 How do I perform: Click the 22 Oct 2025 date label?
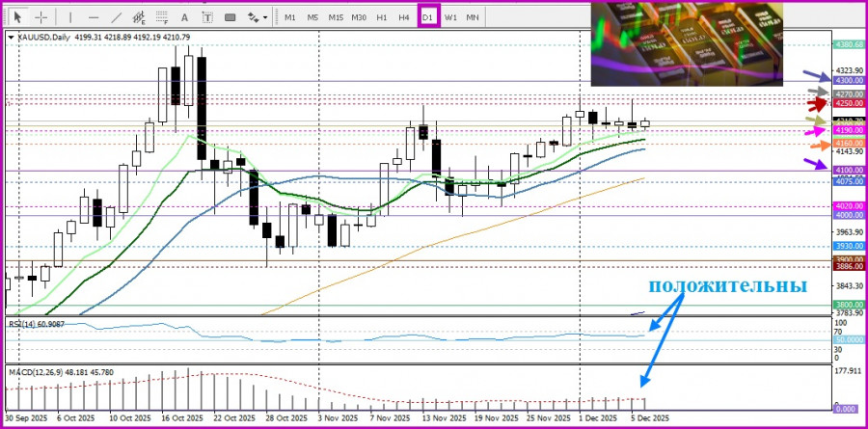click(234, 418)
